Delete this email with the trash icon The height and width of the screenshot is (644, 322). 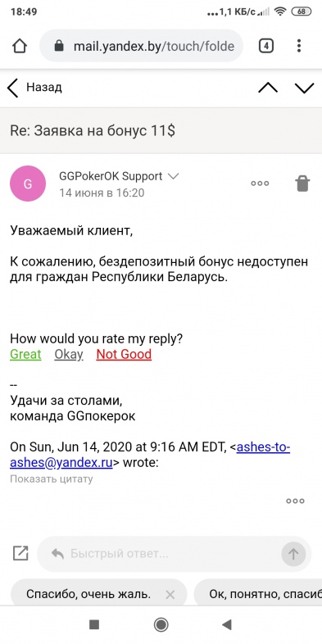(x=302, y=184)
